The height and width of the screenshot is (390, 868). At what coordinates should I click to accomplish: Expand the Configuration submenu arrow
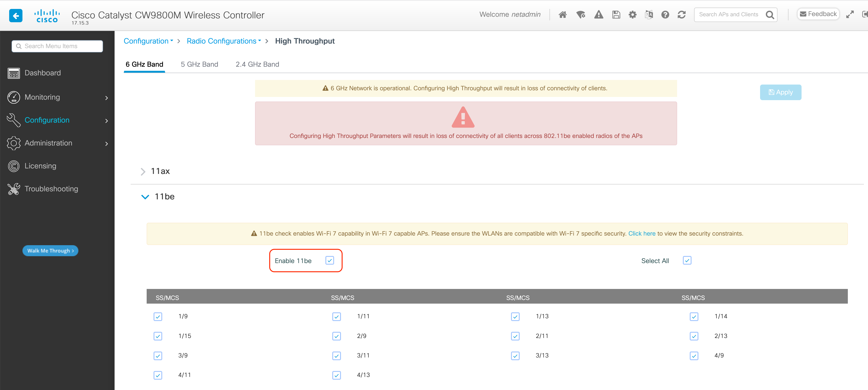(x=107, y=121)
